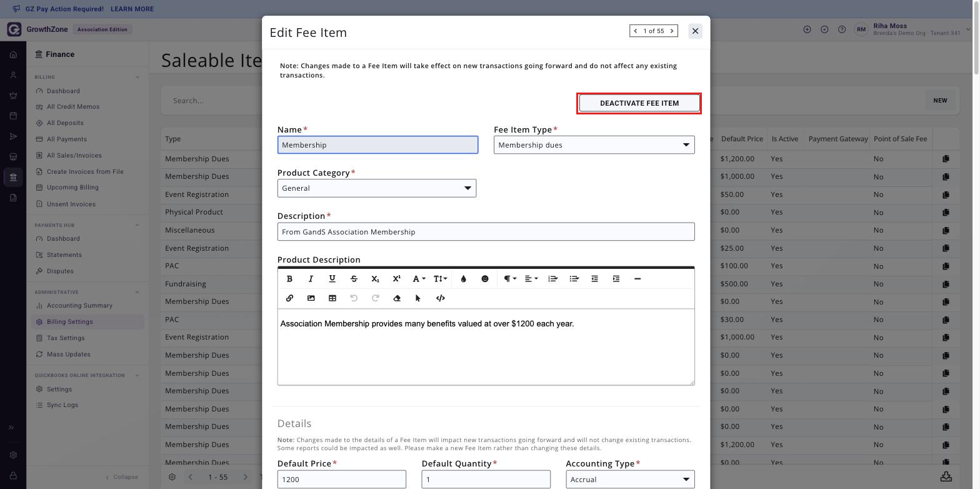Insert a link via editor toolbar

(289, 298)
